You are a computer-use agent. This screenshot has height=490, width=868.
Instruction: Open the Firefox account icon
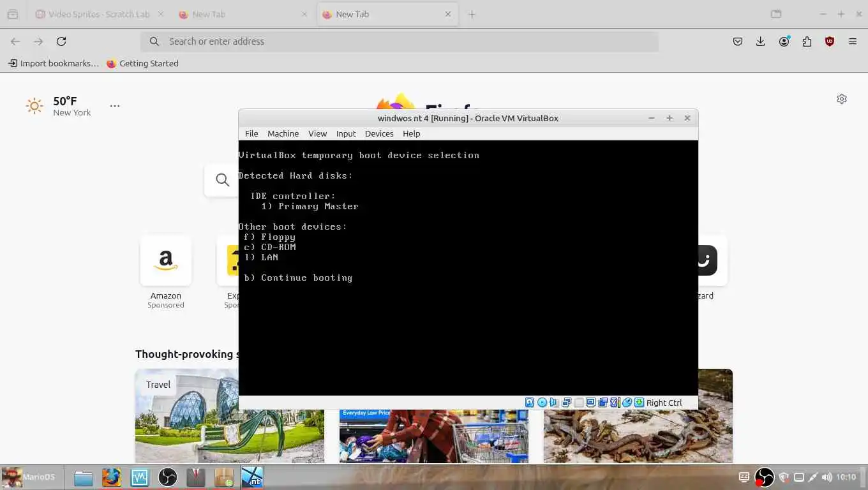[x=784, y=41]
